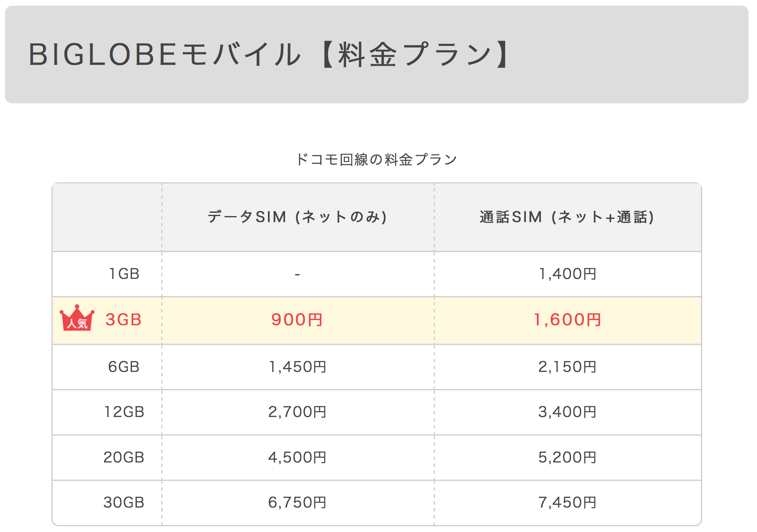Select the 3GB plan row label
The height and width of the screenshot is (532, 757).
point(123,320)
